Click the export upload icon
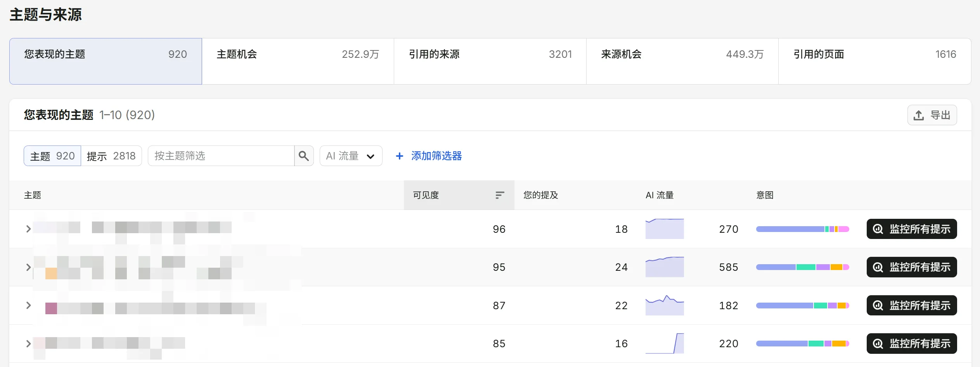The width and height of the screenshot is (980, 367). pos(918,115)
